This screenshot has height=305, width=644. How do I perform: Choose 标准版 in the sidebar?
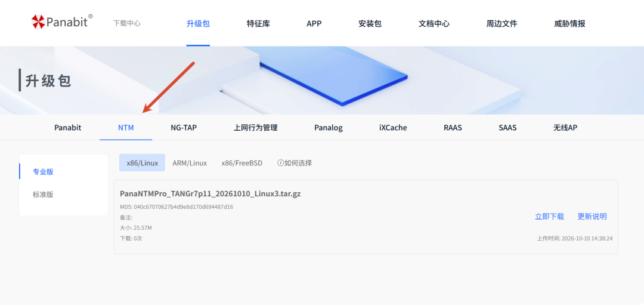[43, 195]
